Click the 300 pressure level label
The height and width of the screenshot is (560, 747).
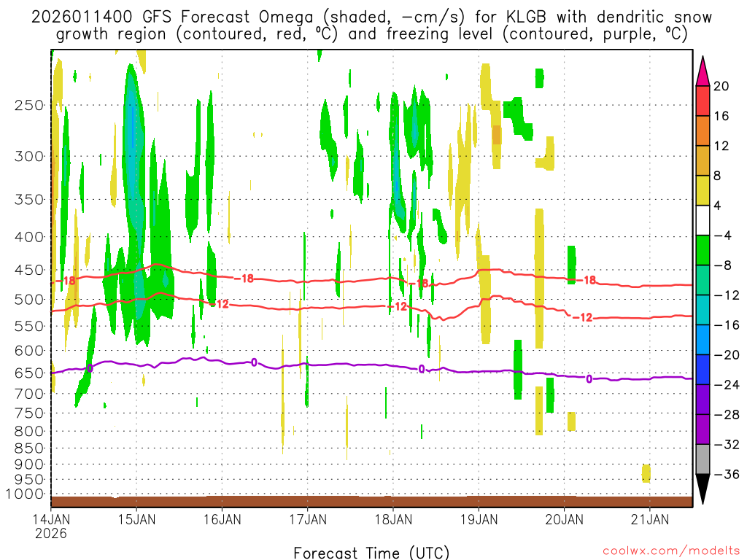(x=29, y=156)
